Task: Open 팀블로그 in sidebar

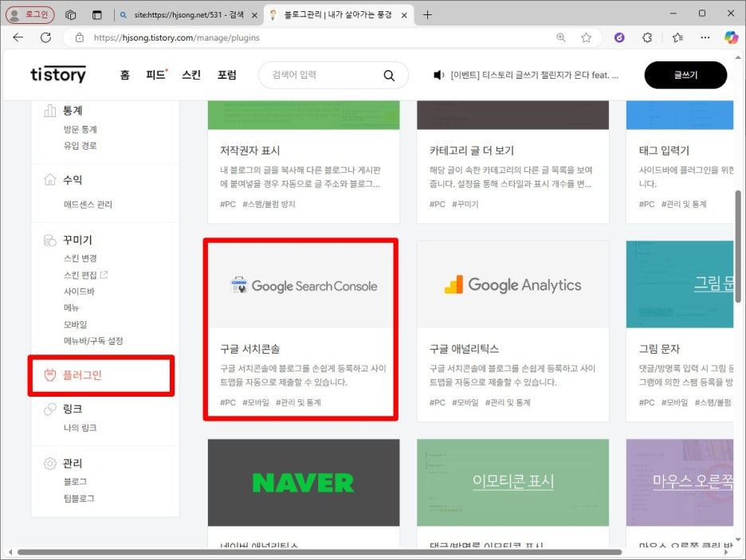Action: (79, 498)
